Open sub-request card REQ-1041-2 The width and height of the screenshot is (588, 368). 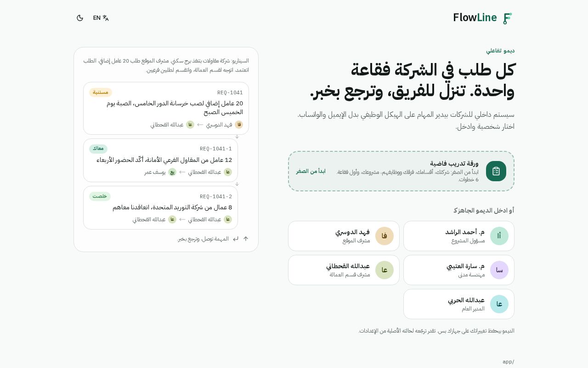tap(160, 207)
